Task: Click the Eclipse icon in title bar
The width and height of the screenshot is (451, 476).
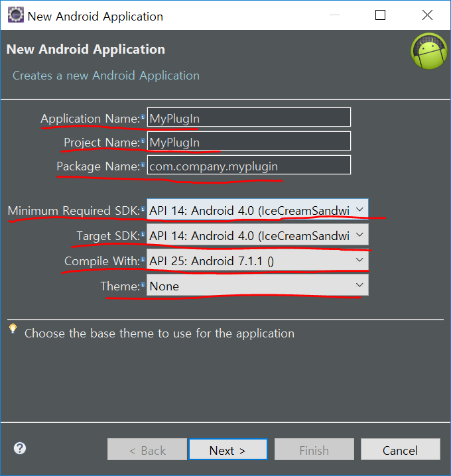Action: 16,15
